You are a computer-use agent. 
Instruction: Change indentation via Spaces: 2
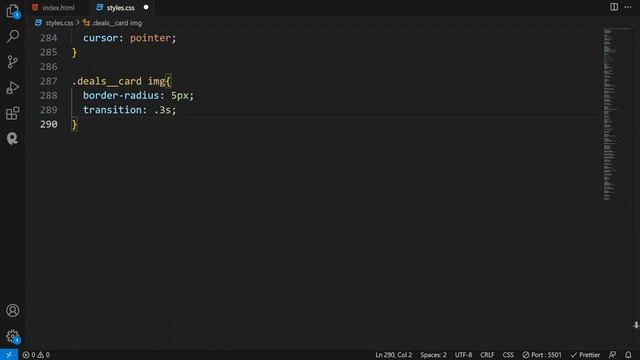pyautogui.click(x=433, y=355)
